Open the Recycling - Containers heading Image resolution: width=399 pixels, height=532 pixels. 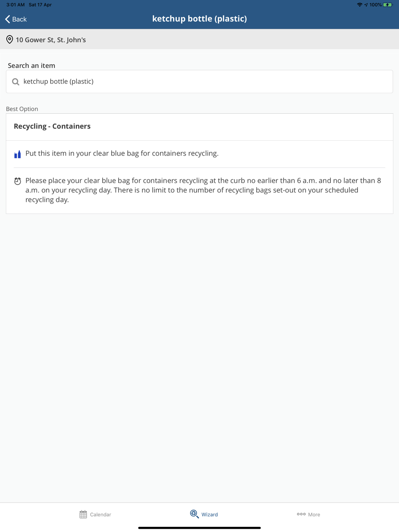pos(52,126)
